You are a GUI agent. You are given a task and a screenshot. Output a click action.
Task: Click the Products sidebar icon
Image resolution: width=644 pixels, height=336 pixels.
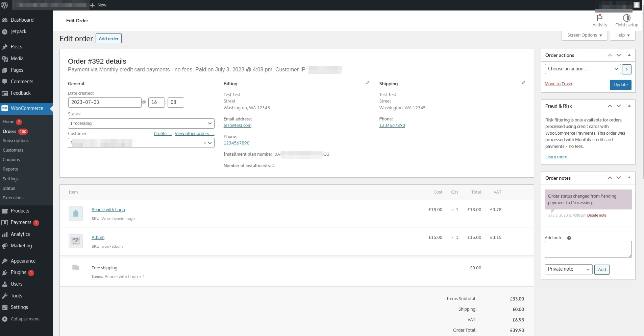click(x=5, y=211)
